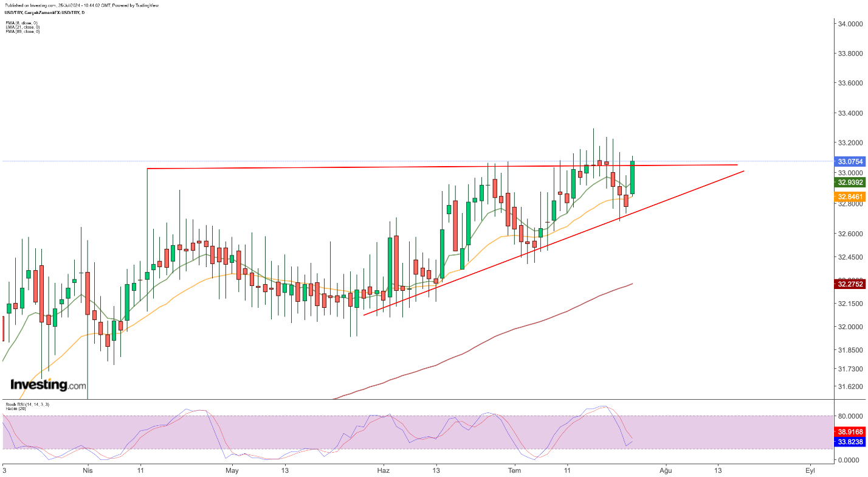
Task: Click the 33.4000 price axis label
Action: pos(851,113)
